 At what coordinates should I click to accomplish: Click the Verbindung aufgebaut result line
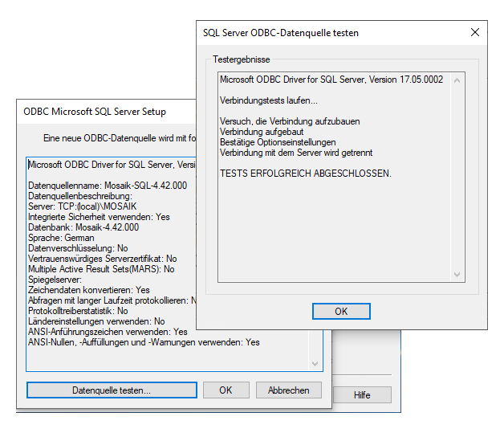coord(262,132)
